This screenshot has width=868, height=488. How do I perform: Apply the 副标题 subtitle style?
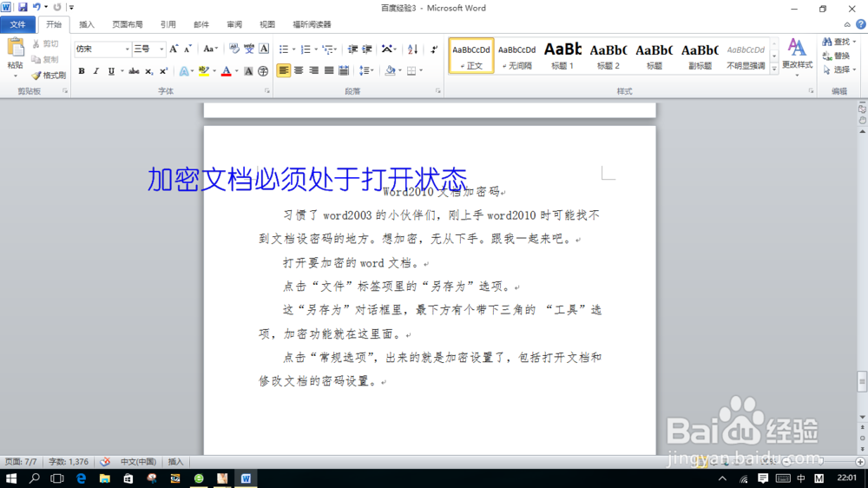click(700, 56)
